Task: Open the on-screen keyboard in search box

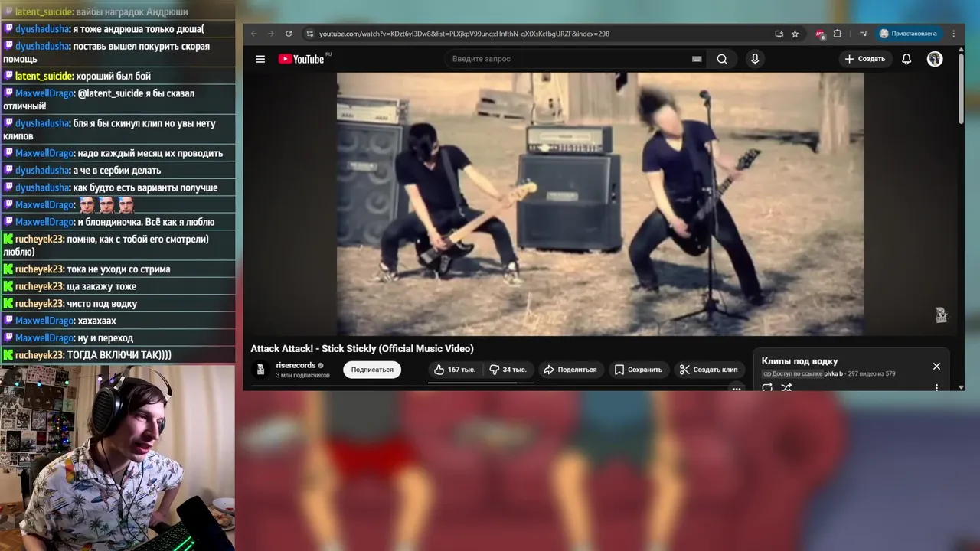Action: pos(697,59)
